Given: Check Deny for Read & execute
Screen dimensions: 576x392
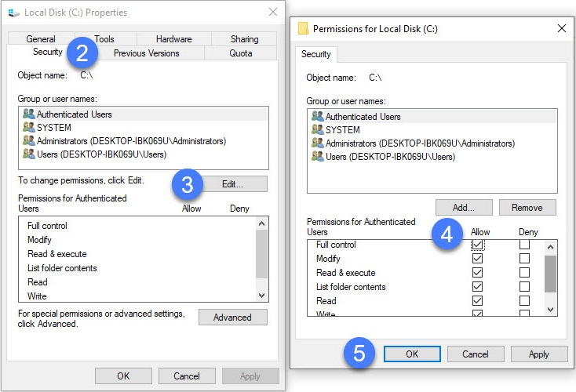Looking at the screenshot, I should [524, 273].
